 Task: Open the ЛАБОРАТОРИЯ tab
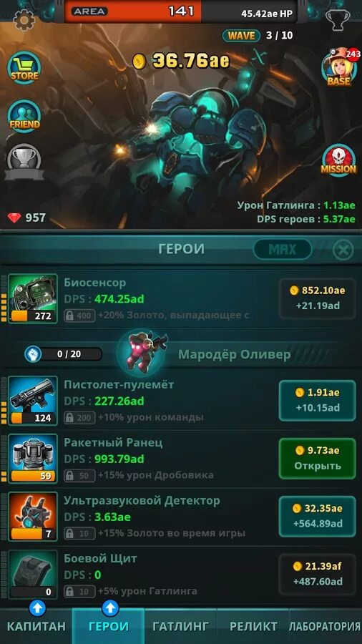pyautogui.click(x=326, y=626)
